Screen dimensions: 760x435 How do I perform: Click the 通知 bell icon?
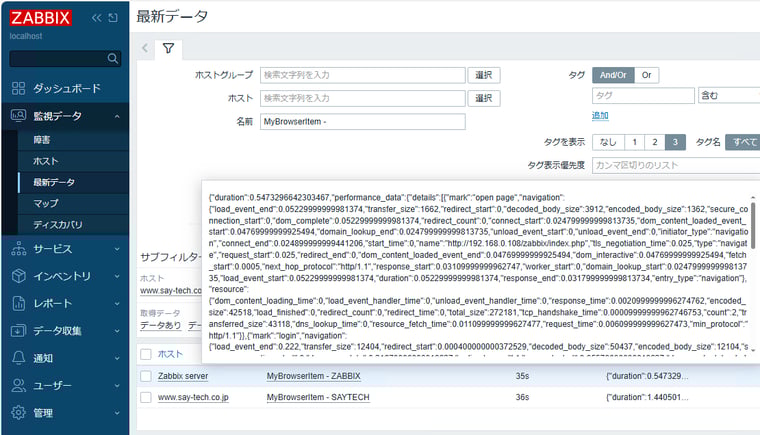(x=18, y=358)
